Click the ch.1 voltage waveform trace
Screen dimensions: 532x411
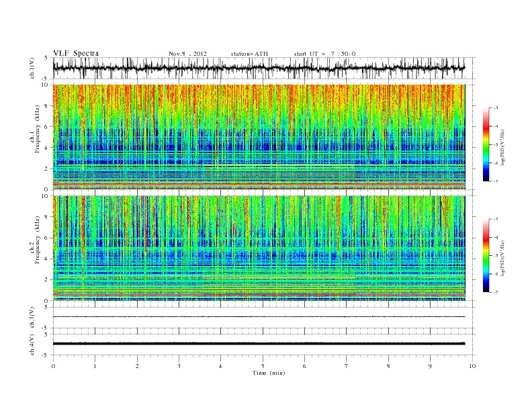(x=259, y=68)
